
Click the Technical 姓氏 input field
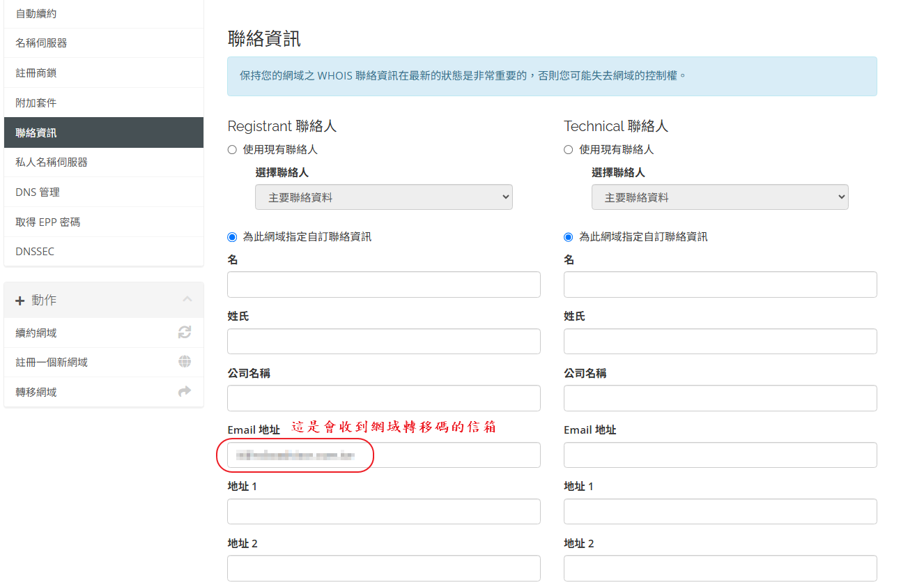[x=719, y=342]
